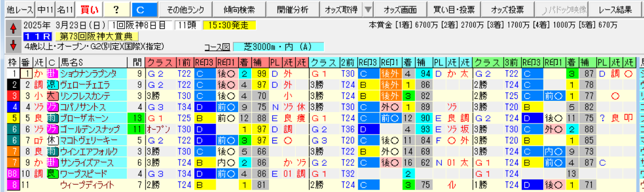Click the 本賞金 prize money line
644x192 pixels.
493,25
